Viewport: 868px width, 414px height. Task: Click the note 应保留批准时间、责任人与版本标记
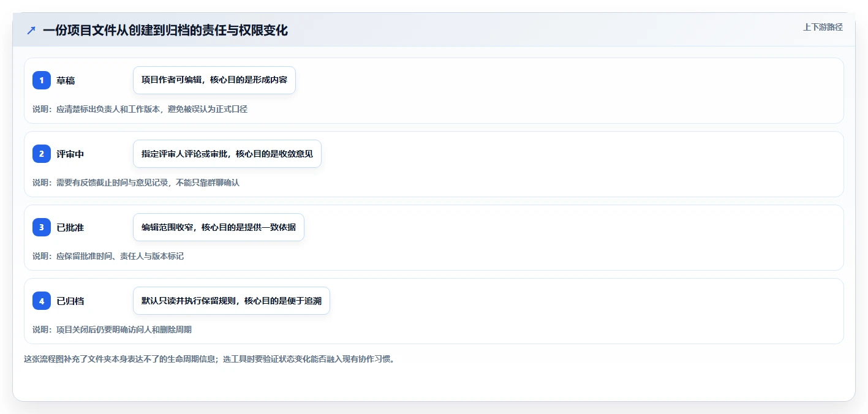(108, 256)
